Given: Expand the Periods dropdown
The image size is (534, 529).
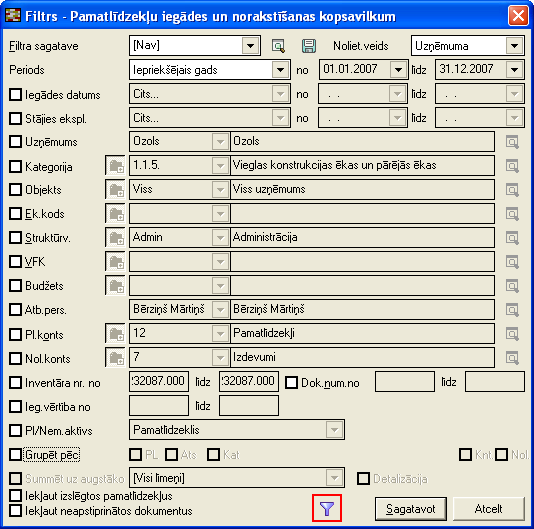Looking at the screenshot, I should [x=281, y=70].
